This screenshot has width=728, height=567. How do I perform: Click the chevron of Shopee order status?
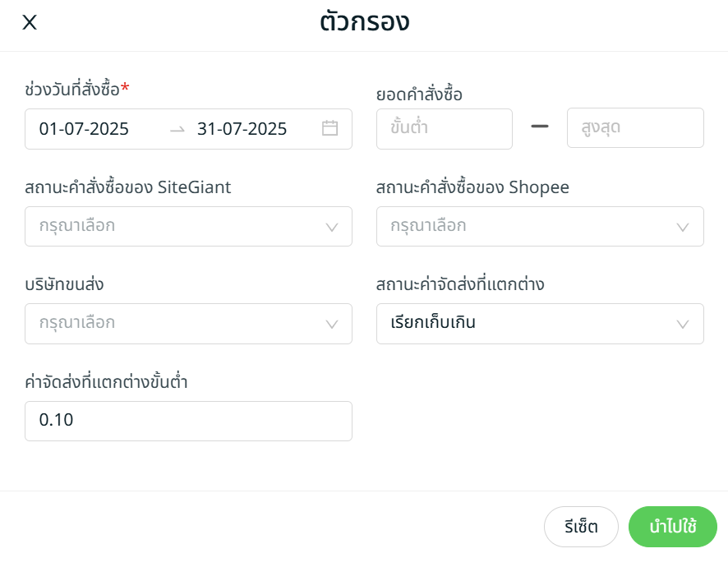point(683,227)
